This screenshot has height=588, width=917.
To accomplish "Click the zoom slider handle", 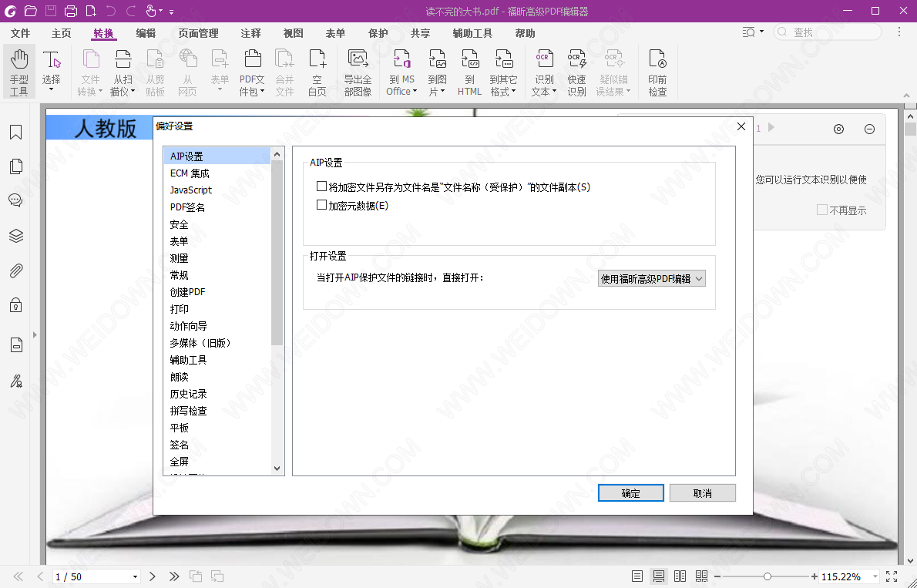I will [x=768, y=576].
